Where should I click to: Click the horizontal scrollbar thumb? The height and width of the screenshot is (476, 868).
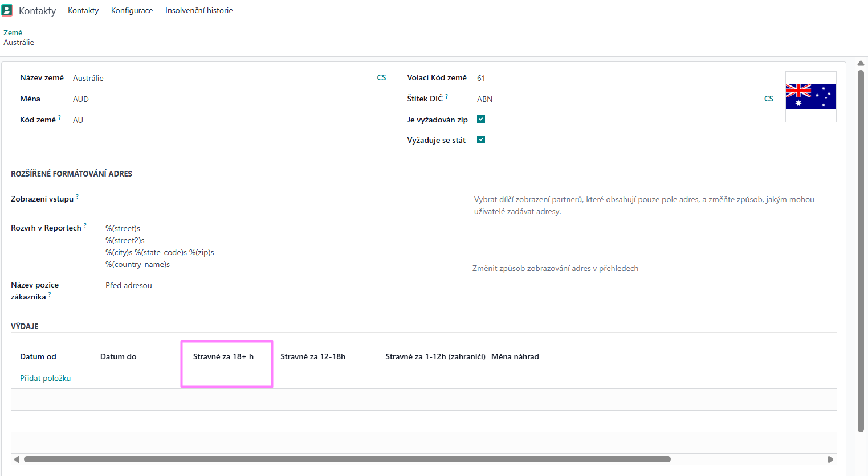click(347, 459)
